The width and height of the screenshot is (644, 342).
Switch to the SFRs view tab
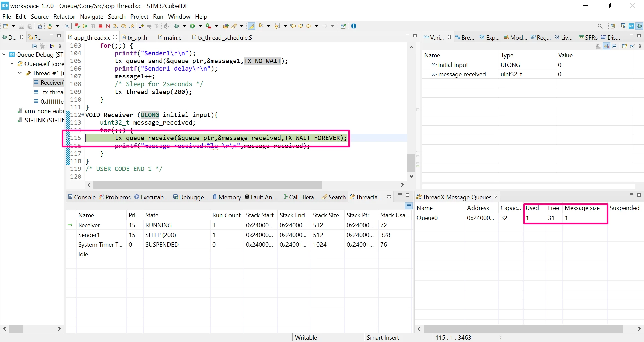pyautogui.click(x=588, y=37)
